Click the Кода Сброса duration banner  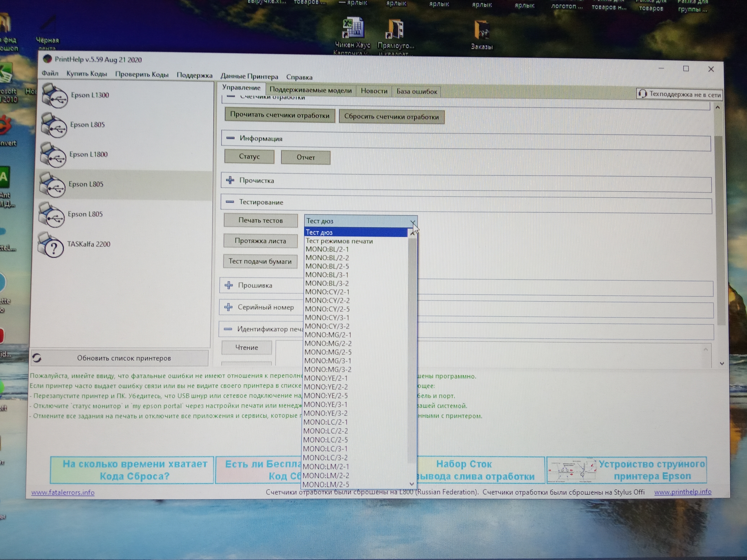(x=132, y=470)
